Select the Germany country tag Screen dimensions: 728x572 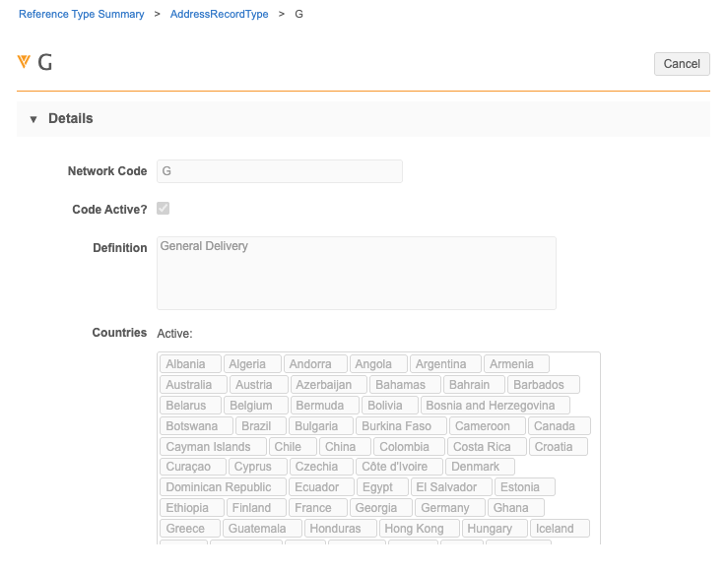tap(444, 508)
